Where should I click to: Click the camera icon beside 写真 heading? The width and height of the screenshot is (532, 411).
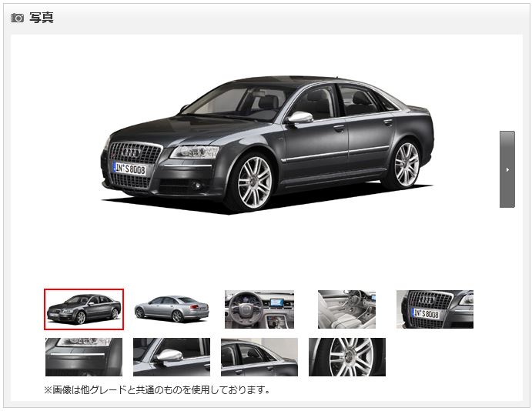tap(17, 18)
